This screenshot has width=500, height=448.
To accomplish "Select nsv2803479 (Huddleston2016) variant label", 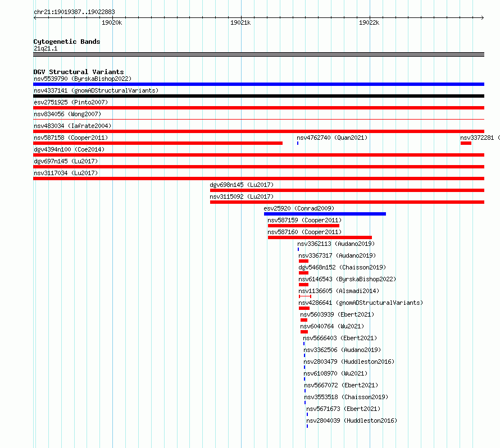I will tap(349, 362).
